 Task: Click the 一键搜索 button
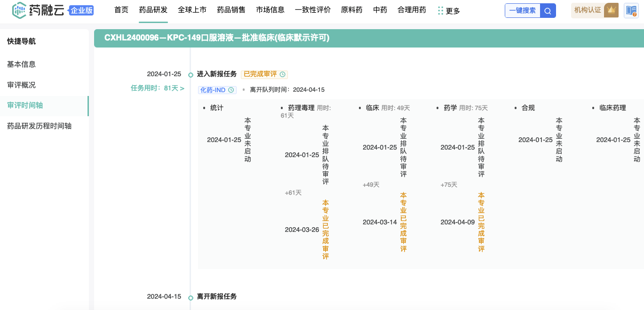pyautogui.click(x=522, y=10)
